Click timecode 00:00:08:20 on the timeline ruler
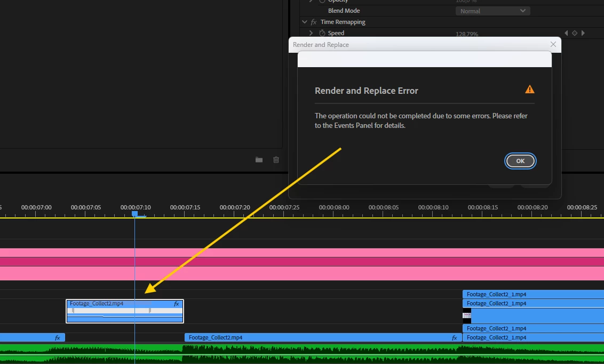Image resolution: width=604 pixels, height=364 pixels. pyautogui.click(x=533, y=207)
